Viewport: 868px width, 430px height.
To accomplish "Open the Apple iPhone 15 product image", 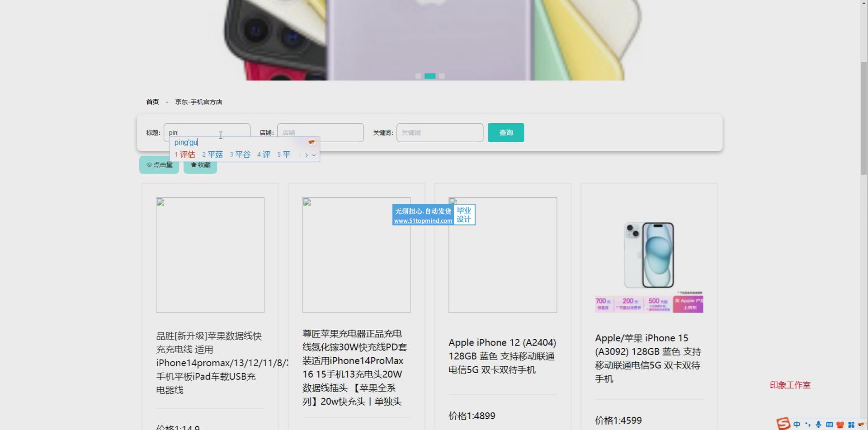I will click(649, 255).
